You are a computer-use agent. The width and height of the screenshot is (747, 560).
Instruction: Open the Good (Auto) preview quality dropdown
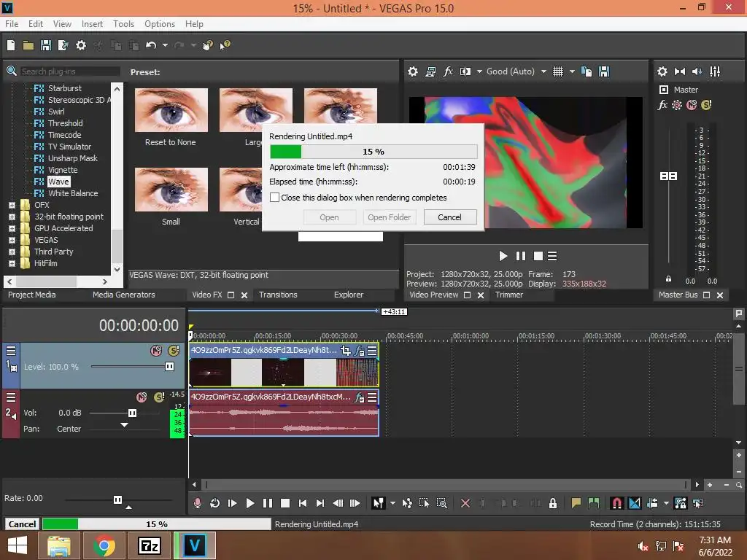pyautogui.click(x=543, y=71)
